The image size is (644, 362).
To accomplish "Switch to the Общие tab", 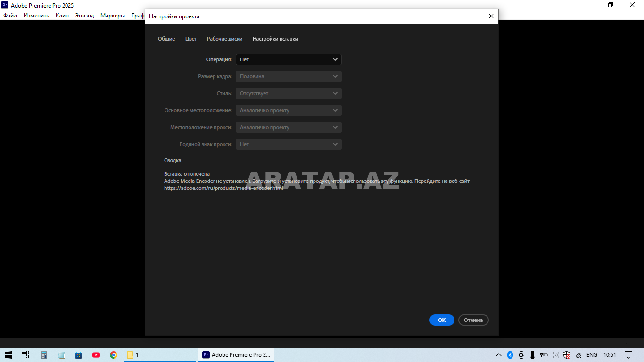I will (166, 39).
